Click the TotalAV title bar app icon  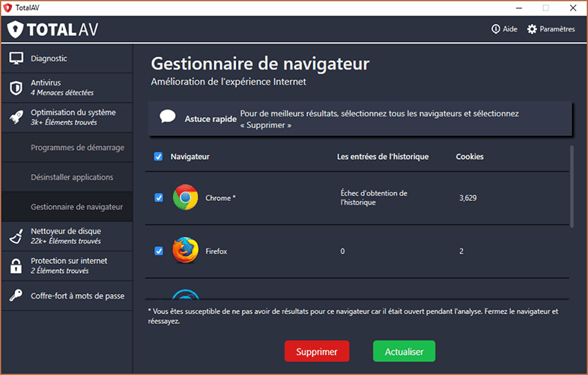pos(7,7)
